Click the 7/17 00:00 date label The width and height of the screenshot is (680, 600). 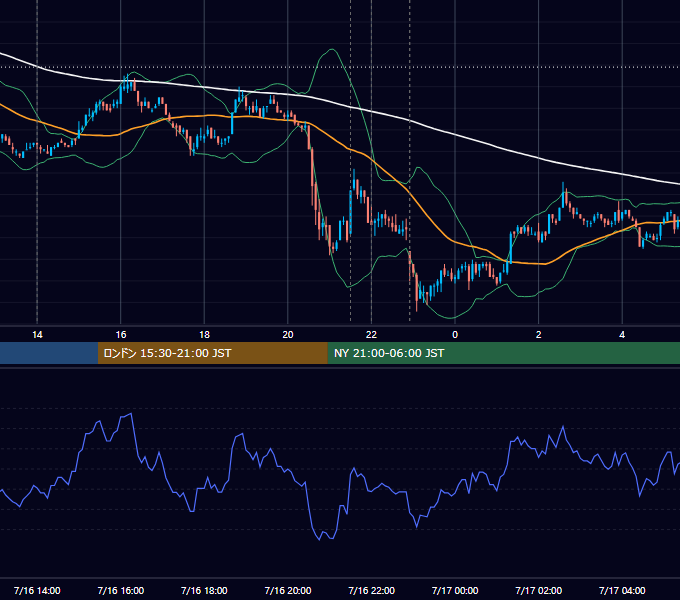point(455,590)
